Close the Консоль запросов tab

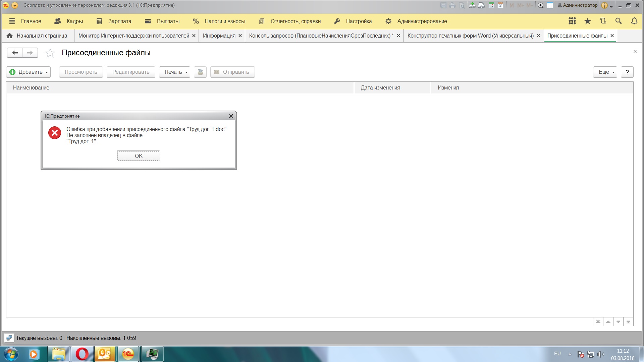tap(398, 36)
